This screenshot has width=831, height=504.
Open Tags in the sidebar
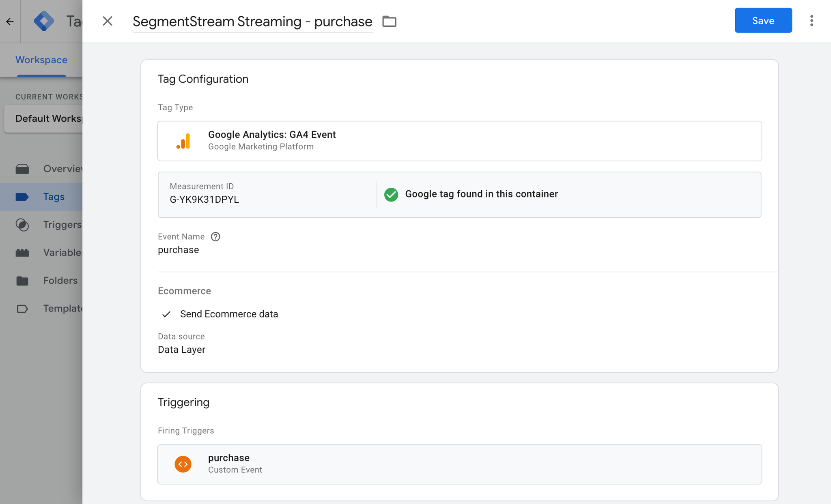coord(41,197)
